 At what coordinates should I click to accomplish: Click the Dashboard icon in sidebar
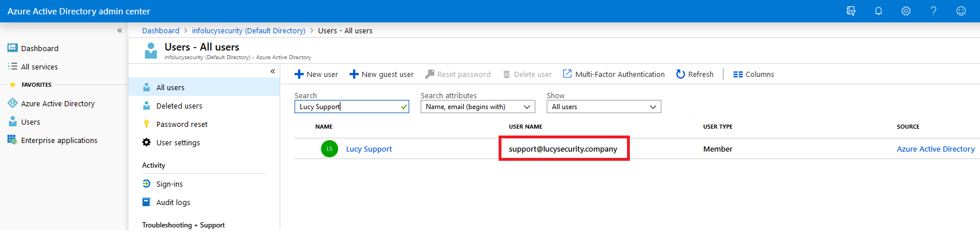pos(13,48)
